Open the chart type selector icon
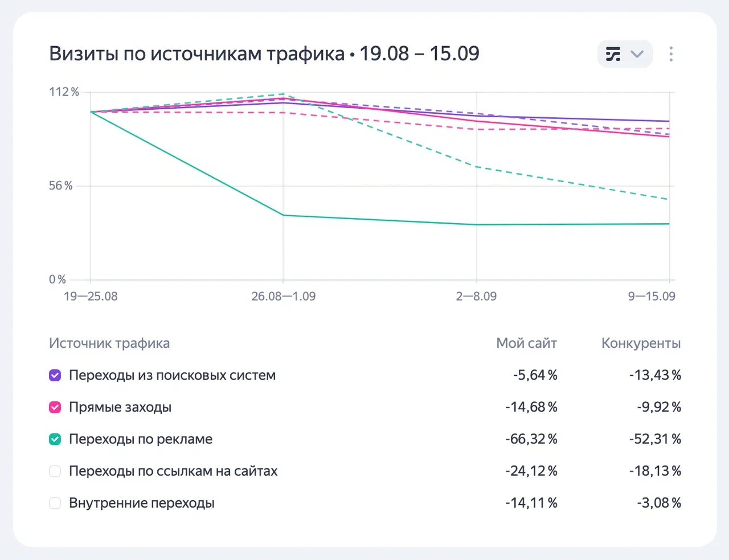The height and width of the screenshot is (560, 729). 613,54
